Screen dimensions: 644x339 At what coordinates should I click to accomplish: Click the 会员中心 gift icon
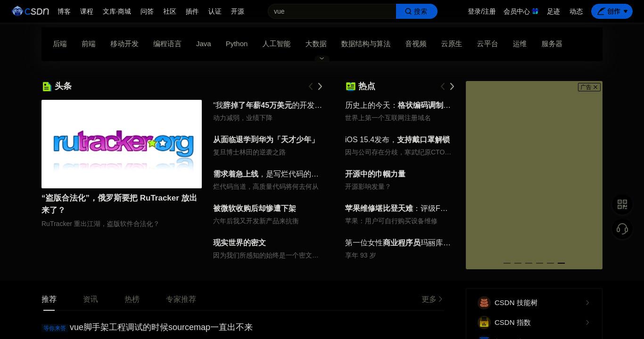pyautogui.click(x=535, y=11)
